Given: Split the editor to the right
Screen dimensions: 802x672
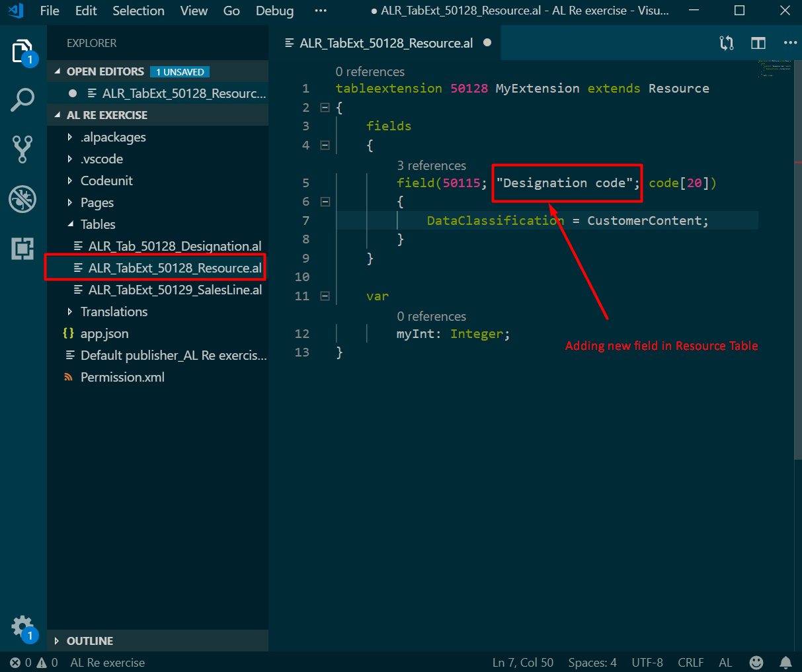Looking at the screenshot, I should point(758,43).
